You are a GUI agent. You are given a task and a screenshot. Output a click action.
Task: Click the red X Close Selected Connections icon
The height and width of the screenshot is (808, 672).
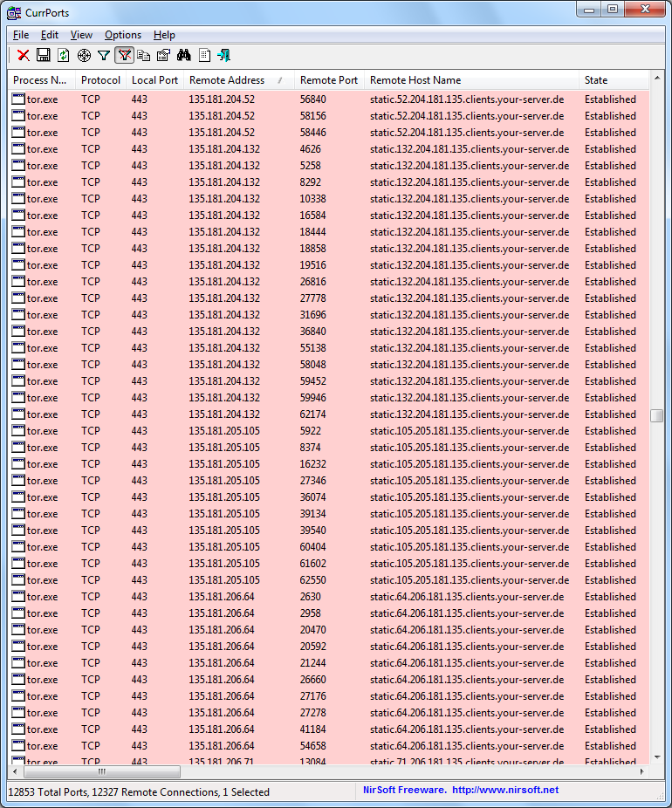point(24,55)
